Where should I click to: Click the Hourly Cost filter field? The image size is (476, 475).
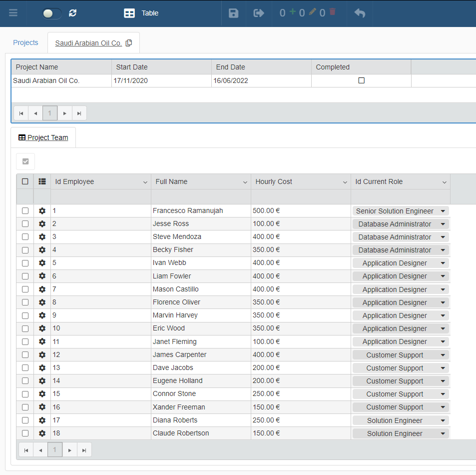click(300, 196)
